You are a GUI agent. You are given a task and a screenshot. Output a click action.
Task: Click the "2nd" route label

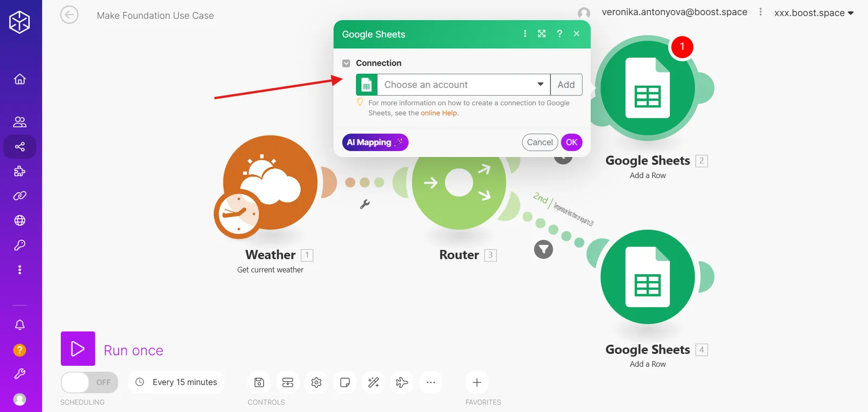point(541,198)
